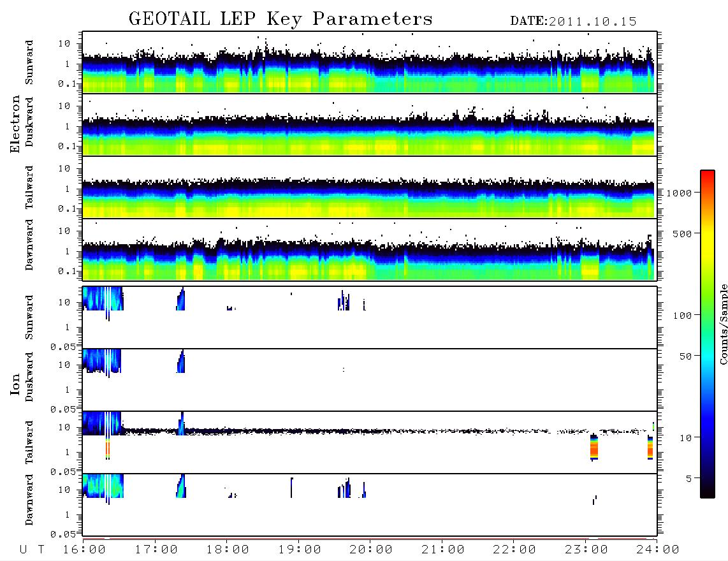Click the 23:00 time tick label

coord(586,550)
